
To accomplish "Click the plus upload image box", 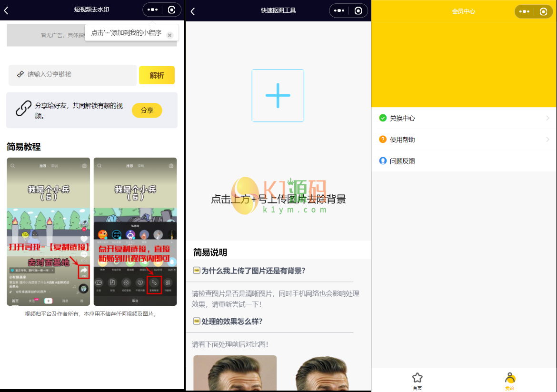I will tap(278, 95).
